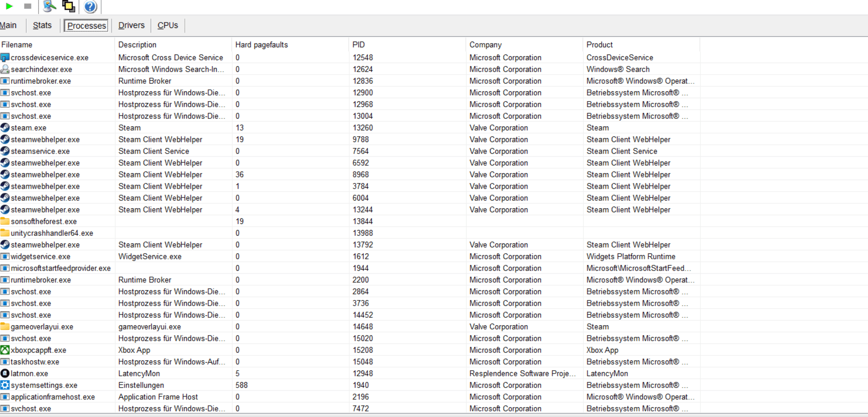Click the green xboxpcappft.exe Xbox icon
The height and width of the screenshot is (417, 868).
pyautogui.click(x=5, y=350)
